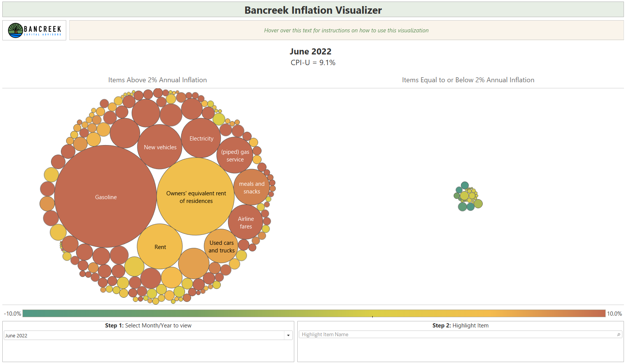Select the Rent bubble in the chart
The width and height of the screenshot is (627, 364).
click(x=160, y=247)
